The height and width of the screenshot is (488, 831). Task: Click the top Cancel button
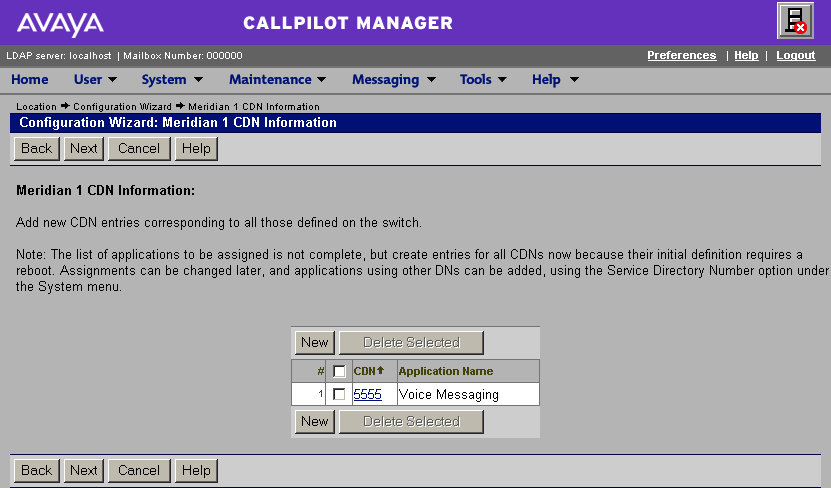point(139,148)
